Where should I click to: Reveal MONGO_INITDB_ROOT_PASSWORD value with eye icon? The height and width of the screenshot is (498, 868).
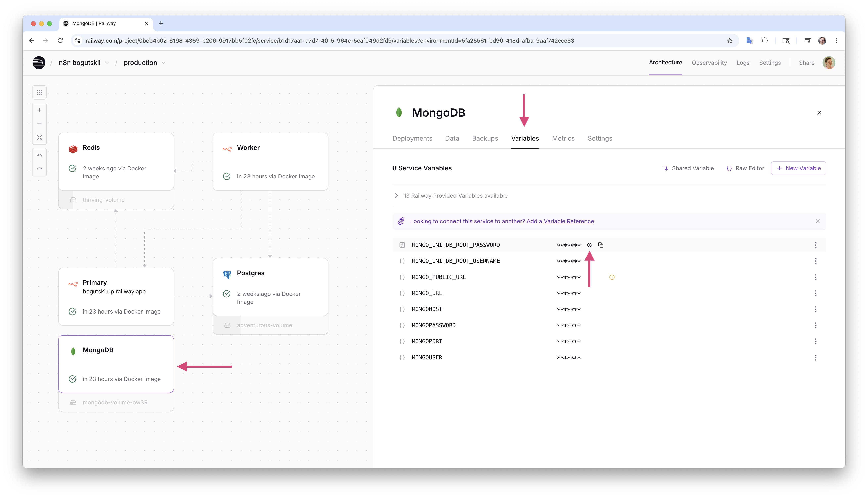click(589, 245)
